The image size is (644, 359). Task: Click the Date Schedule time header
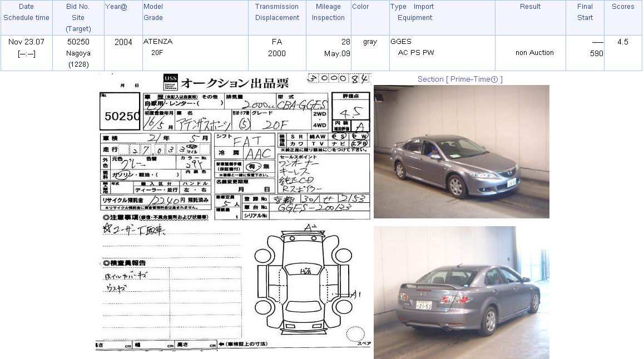[26, 18]
